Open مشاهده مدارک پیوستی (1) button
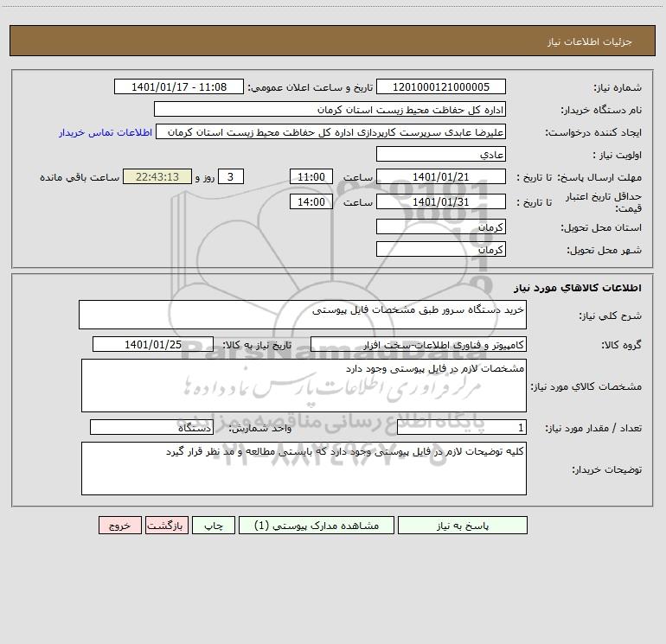 click(317, 526)
